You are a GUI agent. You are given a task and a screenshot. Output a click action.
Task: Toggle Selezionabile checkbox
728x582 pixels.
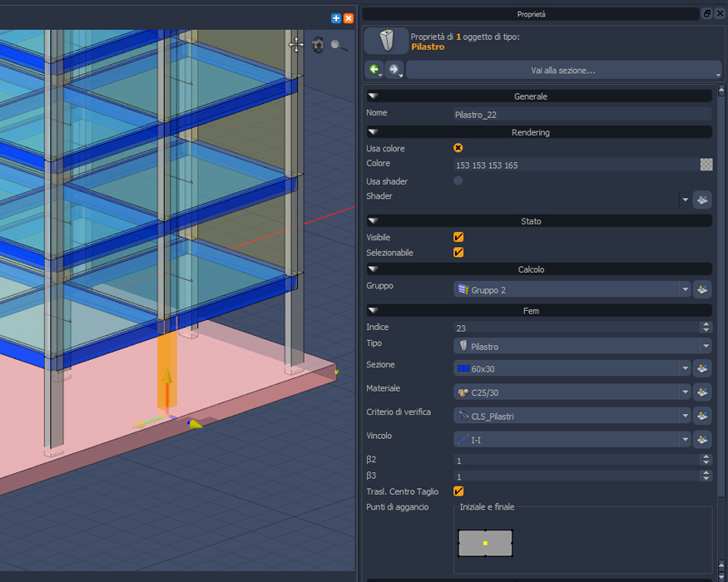458,253
